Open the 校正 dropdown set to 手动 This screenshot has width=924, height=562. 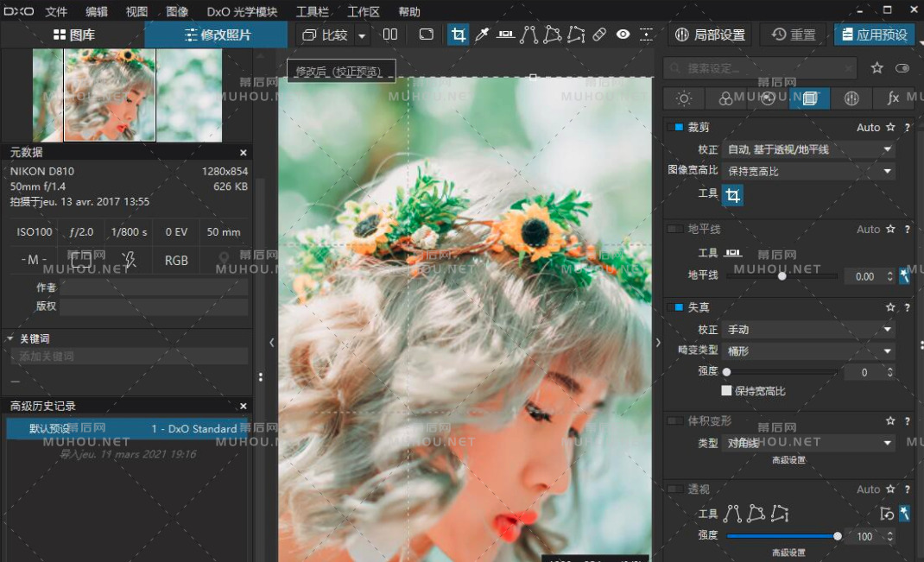pos(808,329)
